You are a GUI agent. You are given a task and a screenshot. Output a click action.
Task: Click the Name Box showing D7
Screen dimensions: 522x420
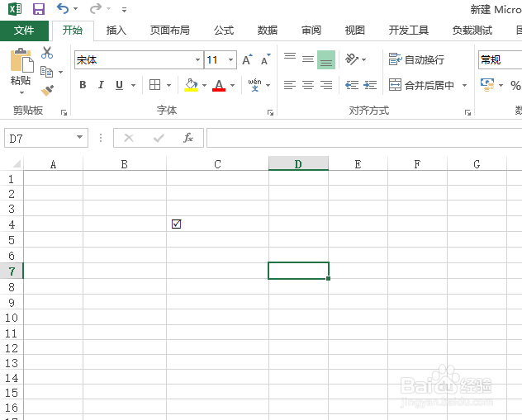click(46, 138)
